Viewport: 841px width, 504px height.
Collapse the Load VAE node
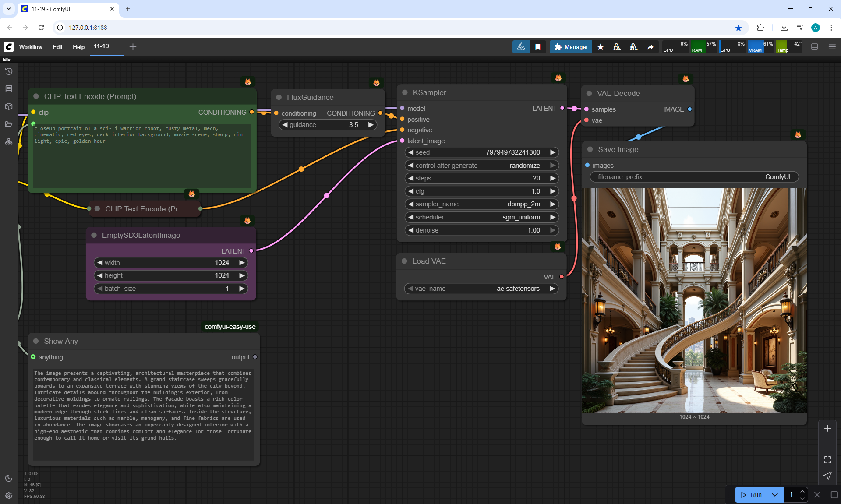(x=404, y=261)
